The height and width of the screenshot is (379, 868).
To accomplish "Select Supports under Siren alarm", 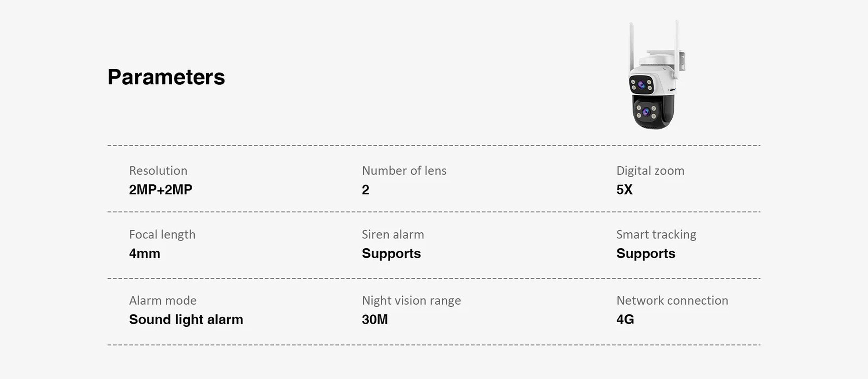I will [391, 254].
